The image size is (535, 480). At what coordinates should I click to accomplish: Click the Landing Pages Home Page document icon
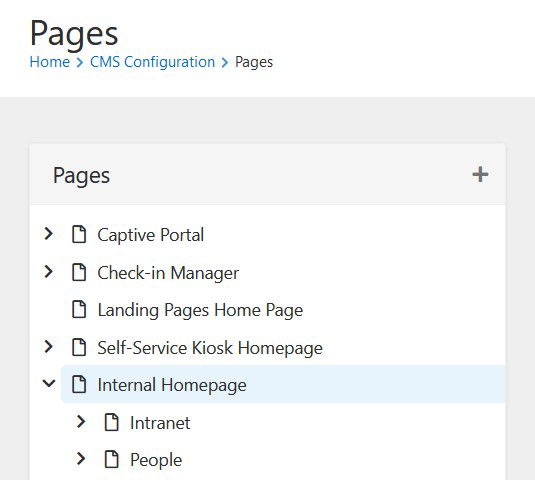pos(79,309)
